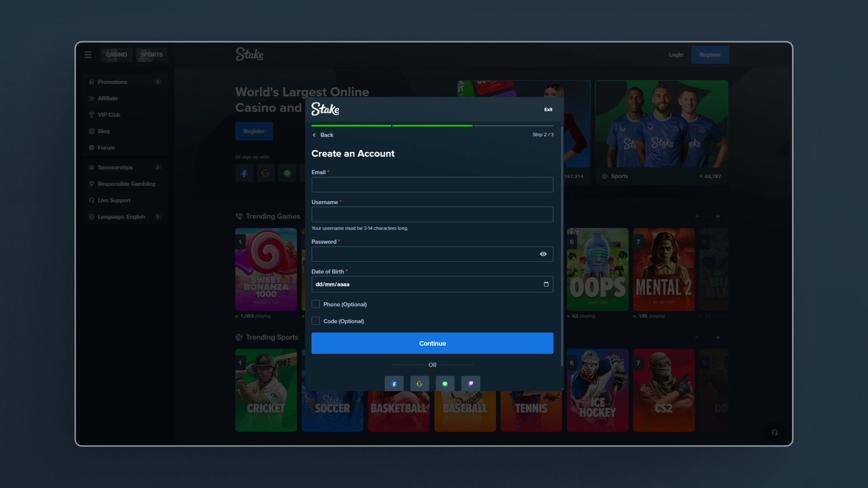This screenshot has width=868, height=488.
Task: Click the Date of Birth field
Action: 432,284
